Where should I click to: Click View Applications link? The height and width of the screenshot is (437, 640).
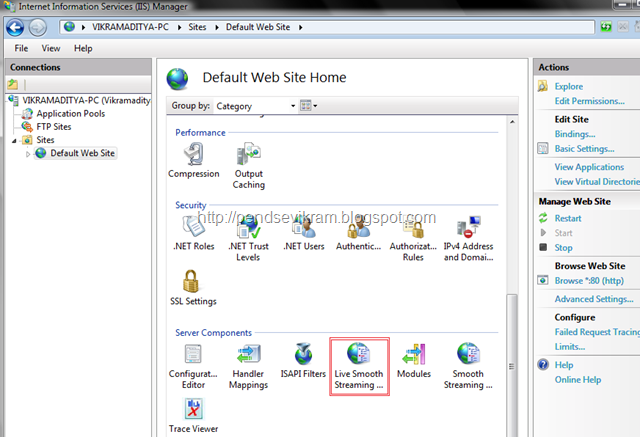tap(589, 167)
